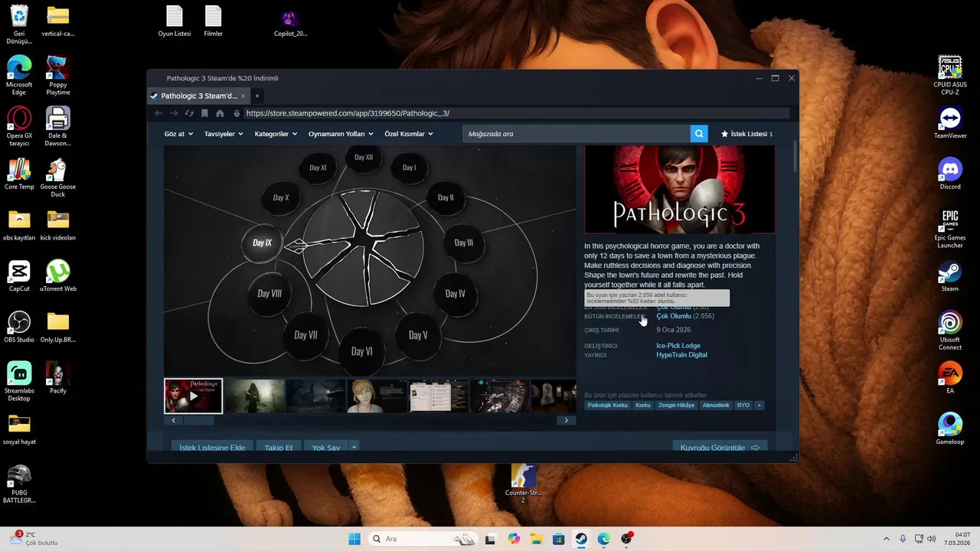Select the Psikolojik Korku tag
Image resolution: width=980 pixels, height=551 pixels.
coord(607,405)
